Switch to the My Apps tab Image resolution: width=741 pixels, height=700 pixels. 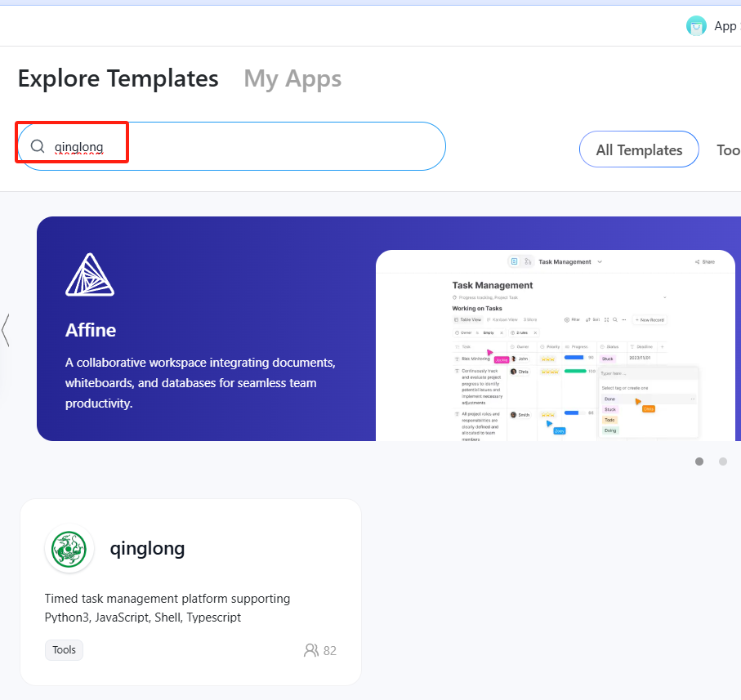(292, 78)
